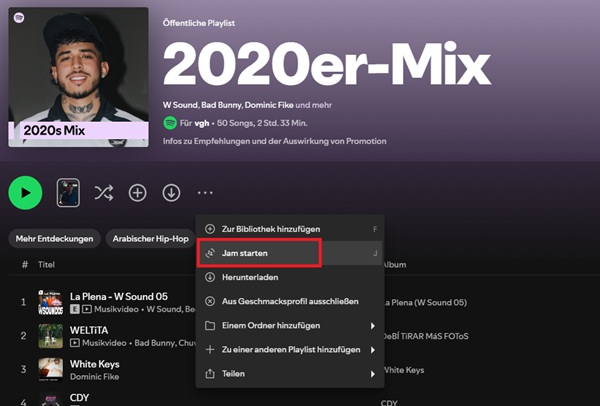This screenshot has height=406, width=600.
Task: Click the 2020s Mix cover image
Action: [x=78, y=77]
